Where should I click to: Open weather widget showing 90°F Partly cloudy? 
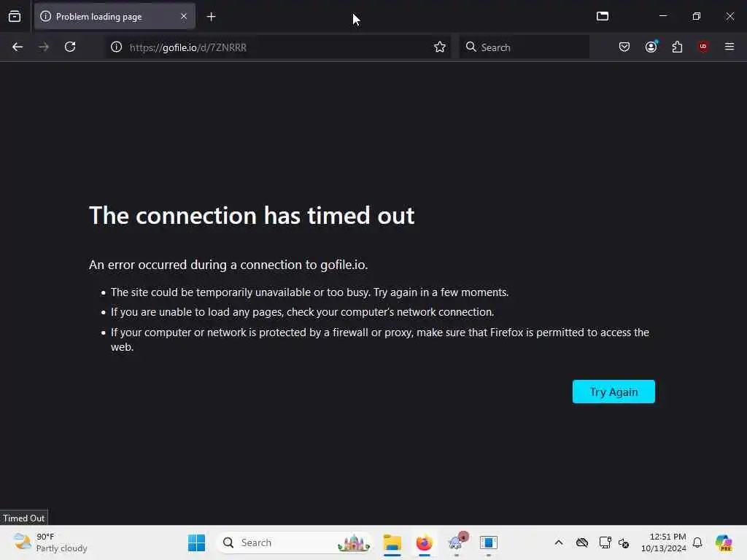point(50,542)
